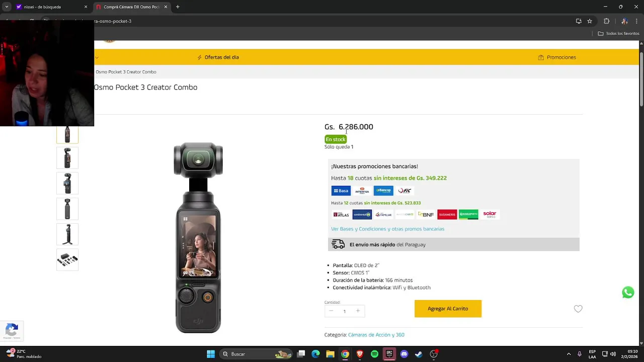Click the Continental bank logo
This screenshot has width=644, height=362.
(x=362, y=214)
